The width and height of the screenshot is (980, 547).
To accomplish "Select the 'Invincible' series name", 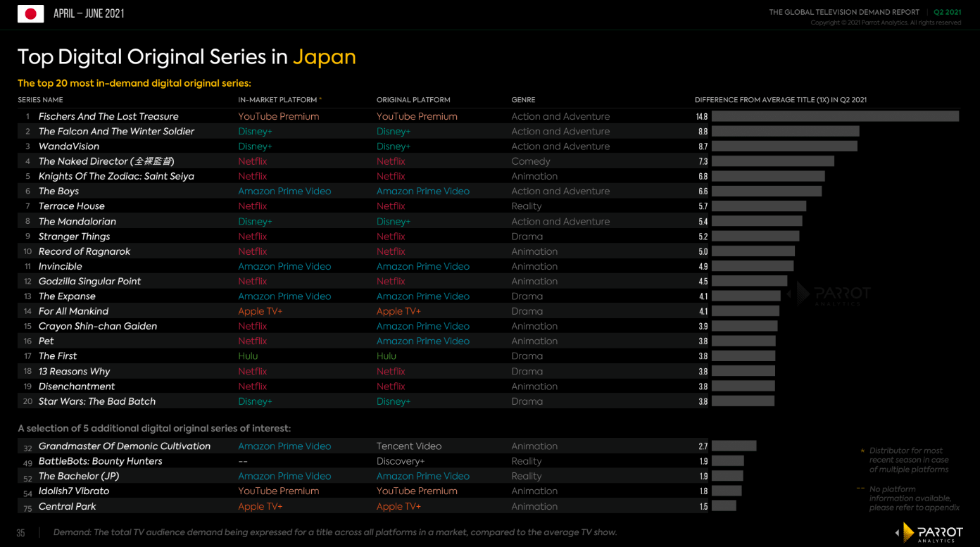I will (61, 266).
